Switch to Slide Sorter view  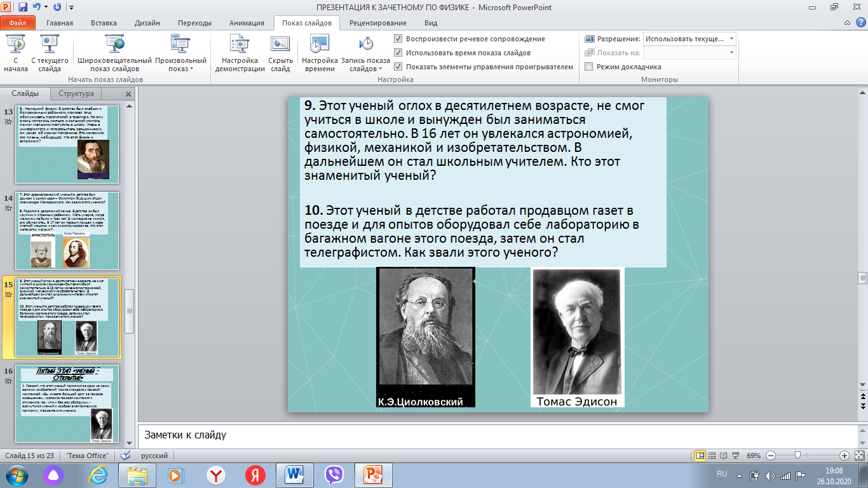(x=712, y=456)
